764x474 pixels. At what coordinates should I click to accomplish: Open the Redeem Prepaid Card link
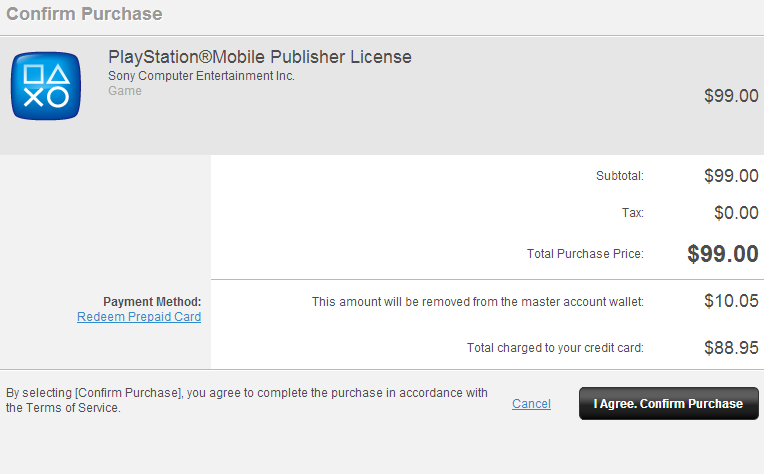point(139,317)
